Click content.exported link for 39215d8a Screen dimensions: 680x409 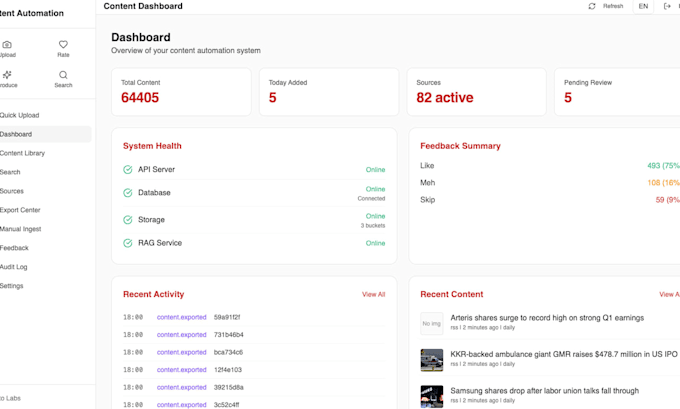[181, 387]
